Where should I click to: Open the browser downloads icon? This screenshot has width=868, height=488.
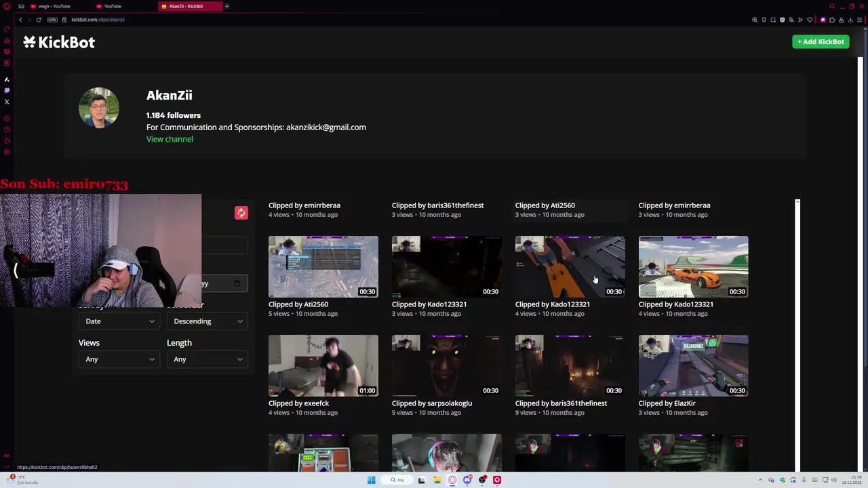click(850, 20)
